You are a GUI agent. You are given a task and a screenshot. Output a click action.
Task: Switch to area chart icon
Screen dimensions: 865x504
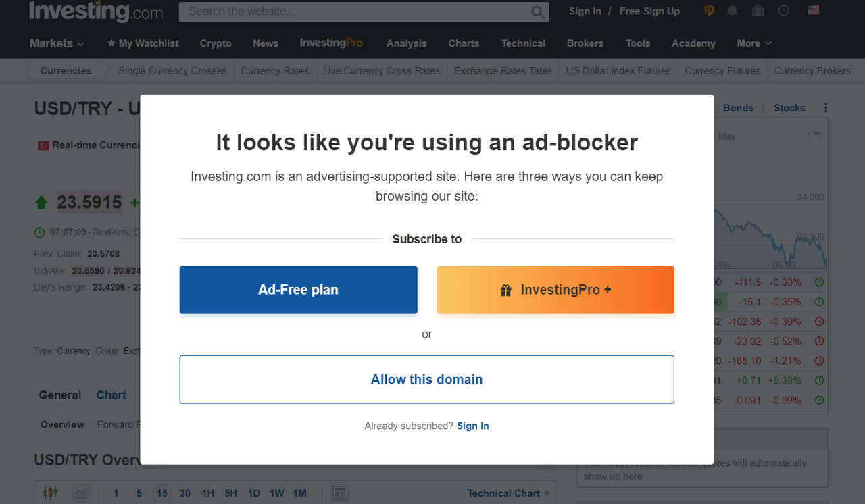coord(81,493)
